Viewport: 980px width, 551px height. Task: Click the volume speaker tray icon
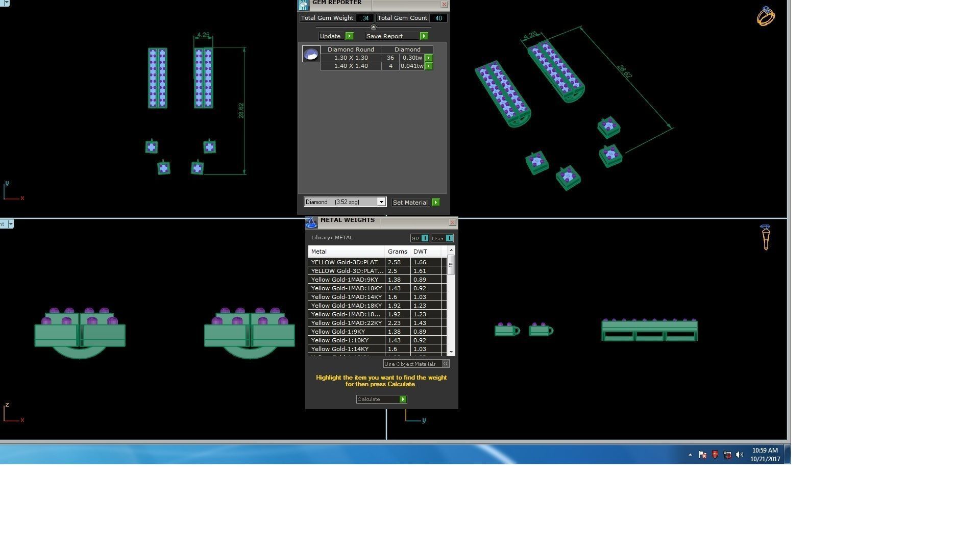740,455
